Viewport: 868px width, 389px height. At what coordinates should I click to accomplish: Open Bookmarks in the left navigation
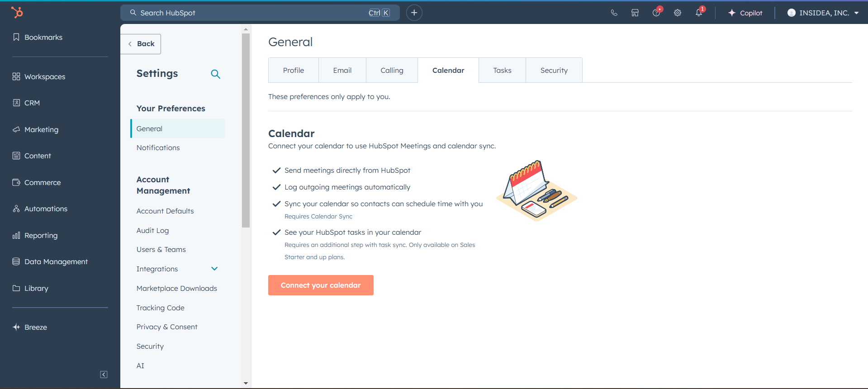[x=38, y=37]
